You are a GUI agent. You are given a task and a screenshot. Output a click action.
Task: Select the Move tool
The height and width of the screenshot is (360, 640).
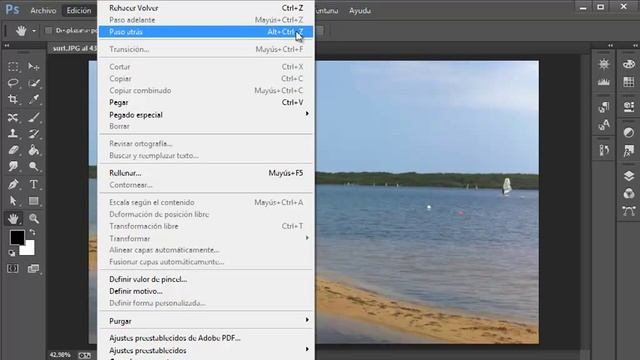[34, 67]
